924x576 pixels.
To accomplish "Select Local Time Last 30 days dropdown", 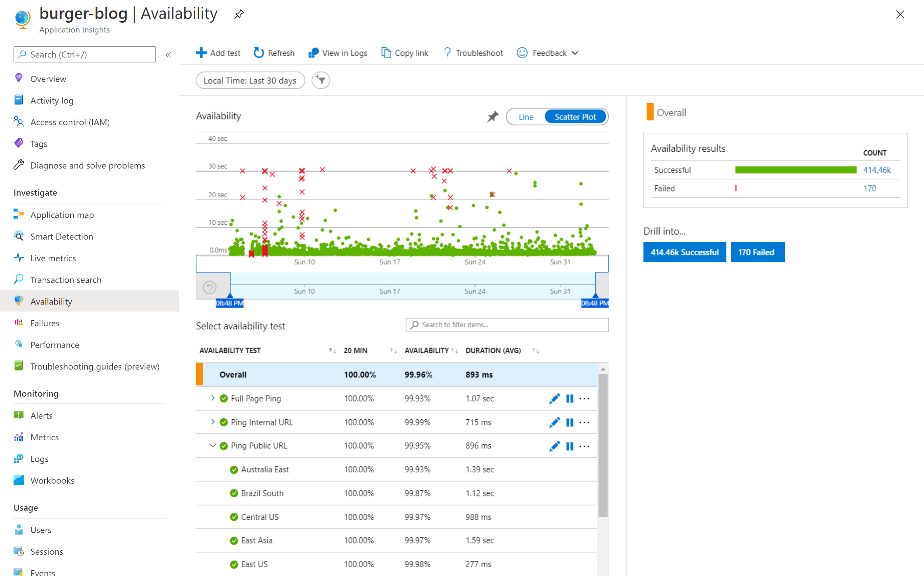I will click(x=251, y=80).
